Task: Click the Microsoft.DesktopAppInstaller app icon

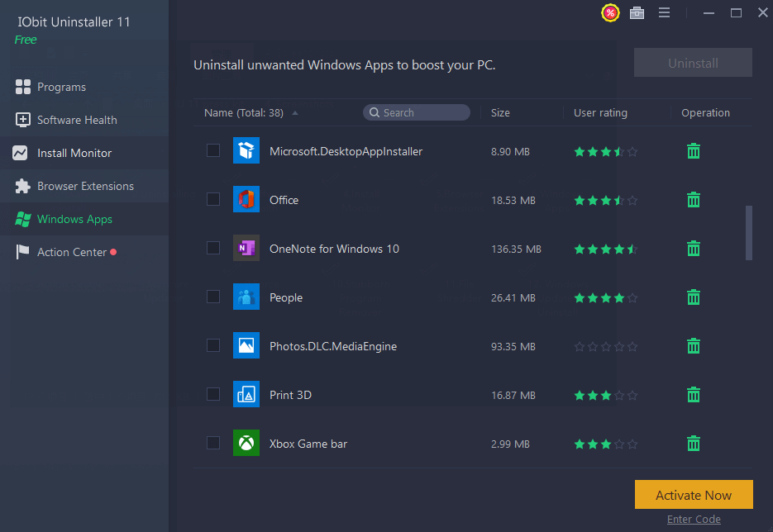Action: [x=246, y=150]
